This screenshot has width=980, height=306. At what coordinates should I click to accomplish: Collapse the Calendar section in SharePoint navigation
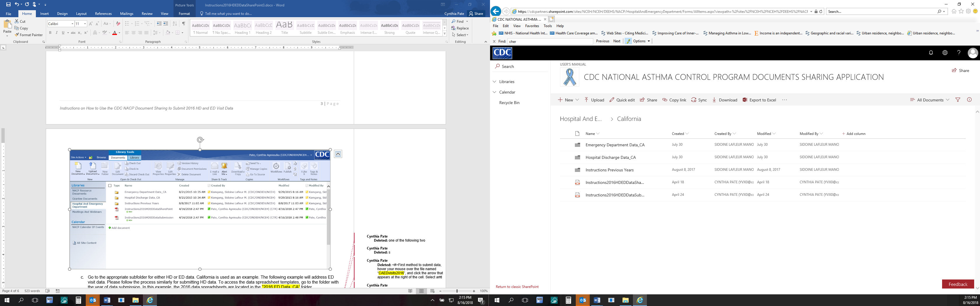[495, 92]
